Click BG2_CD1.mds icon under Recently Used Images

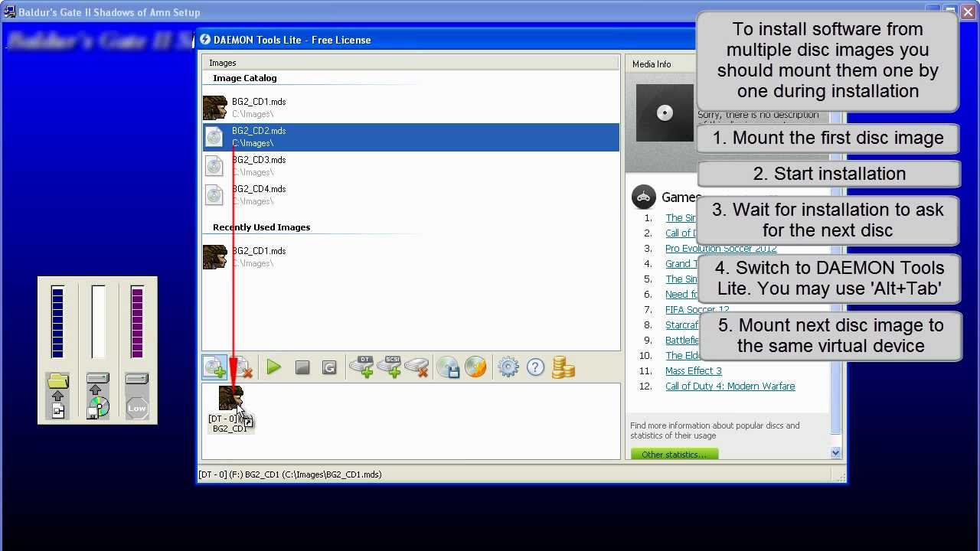pos(215,257)
